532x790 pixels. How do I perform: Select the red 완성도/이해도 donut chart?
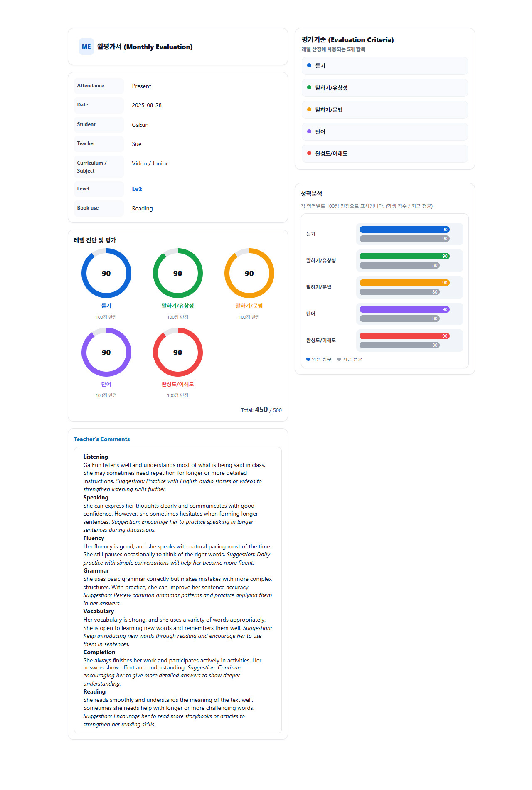tap(178, 352)
